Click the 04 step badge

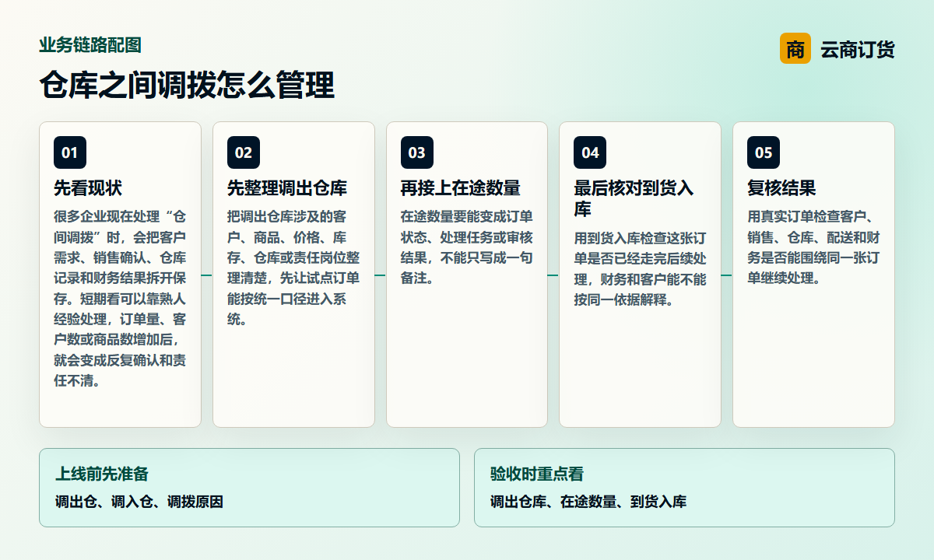point(590,152)
